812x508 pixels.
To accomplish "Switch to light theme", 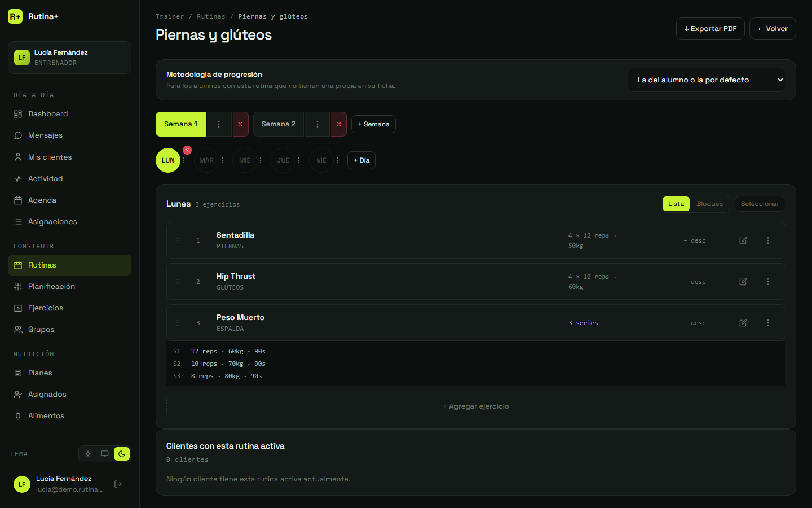I will coord(88,454).
